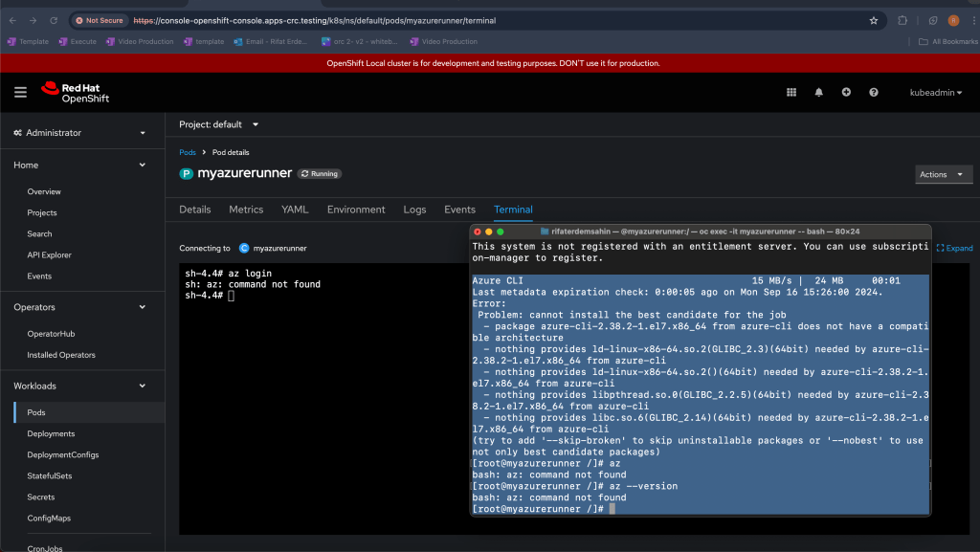
Task: Switch to the Logs tab
Action: pos(415,210)
